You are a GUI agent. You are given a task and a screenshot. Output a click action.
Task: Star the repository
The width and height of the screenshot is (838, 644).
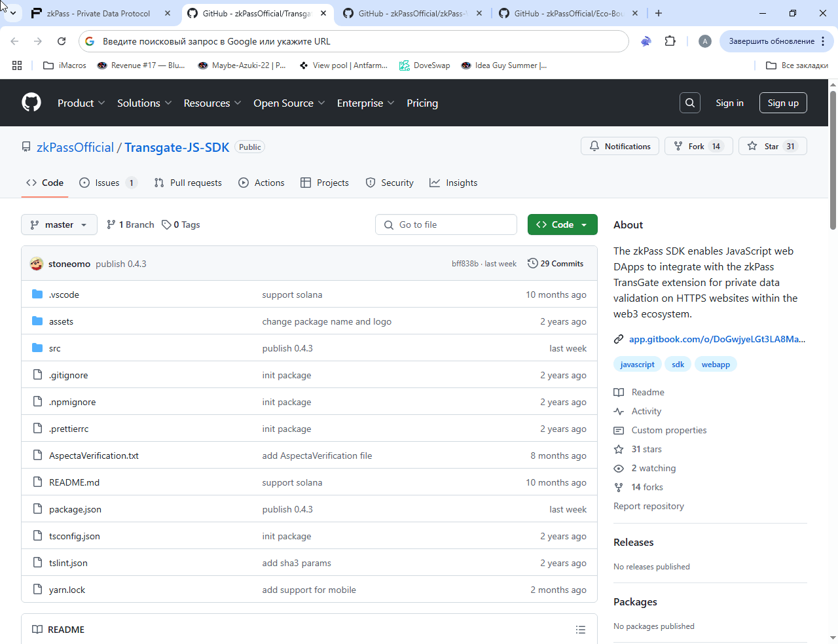[773, 146]
